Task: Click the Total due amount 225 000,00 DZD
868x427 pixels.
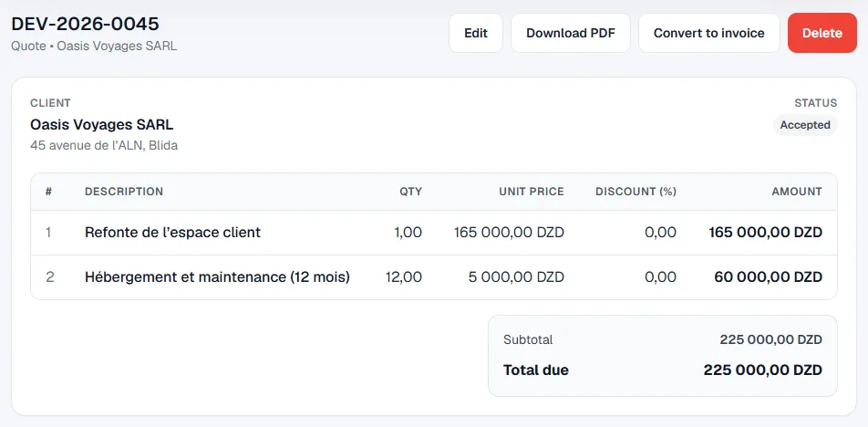Action: click(763, 370)
